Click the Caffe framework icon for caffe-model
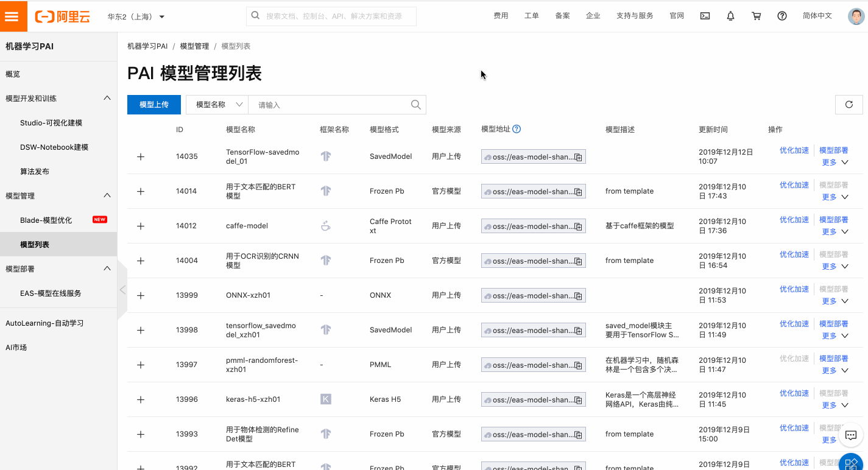This screenshot has height=470, width=868. point(326,226)
